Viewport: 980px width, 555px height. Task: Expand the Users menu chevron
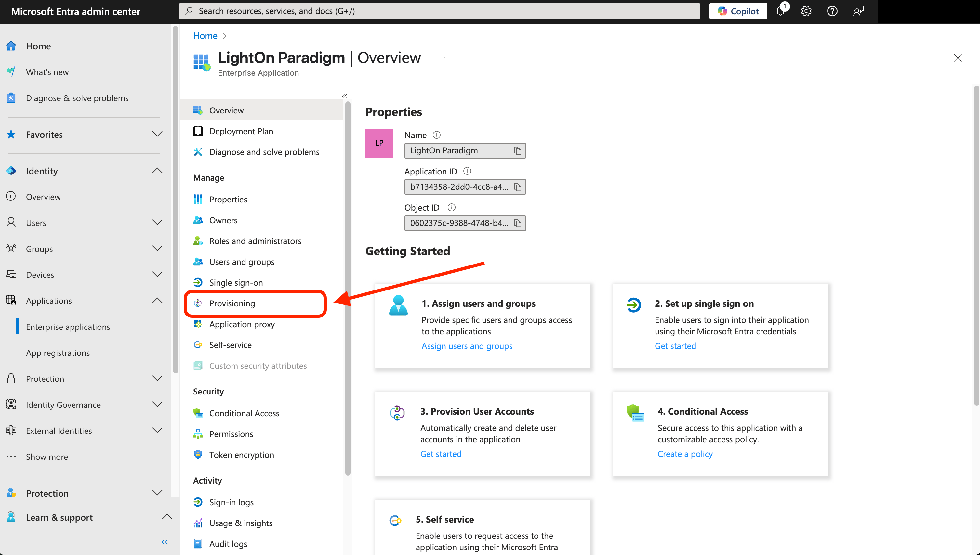157,223
